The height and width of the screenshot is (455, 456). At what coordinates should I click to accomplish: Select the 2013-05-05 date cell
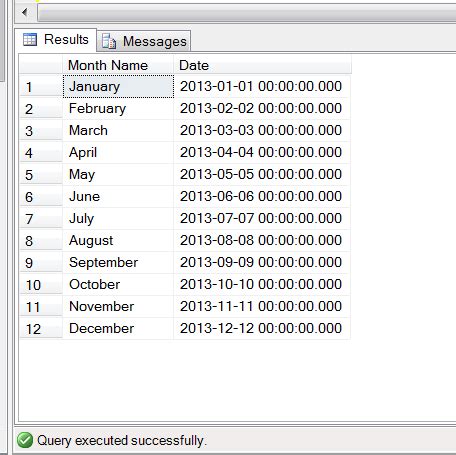pyautogui.click(x=262, y=175)
